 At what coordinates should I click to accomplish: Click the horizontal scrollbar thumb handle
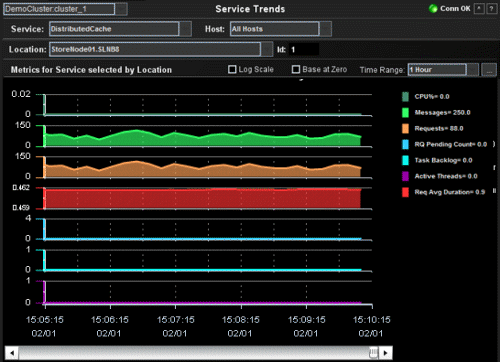[x=373, y=352]
